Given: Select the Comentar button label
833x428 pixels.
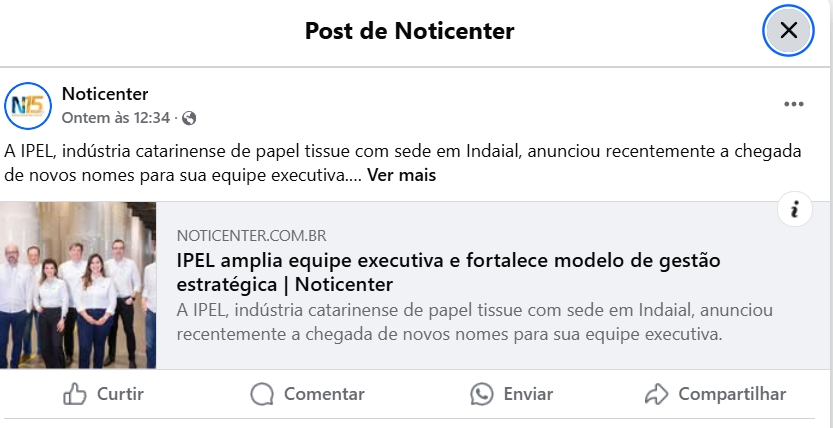Looking at the screenshot, I should point(324,394).
